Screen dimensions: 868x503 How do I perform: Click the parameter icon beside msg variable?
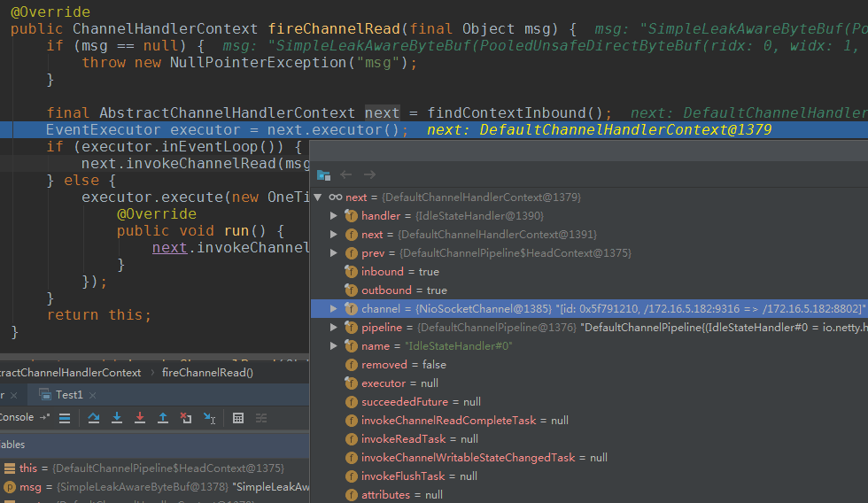tap(10, 487)
